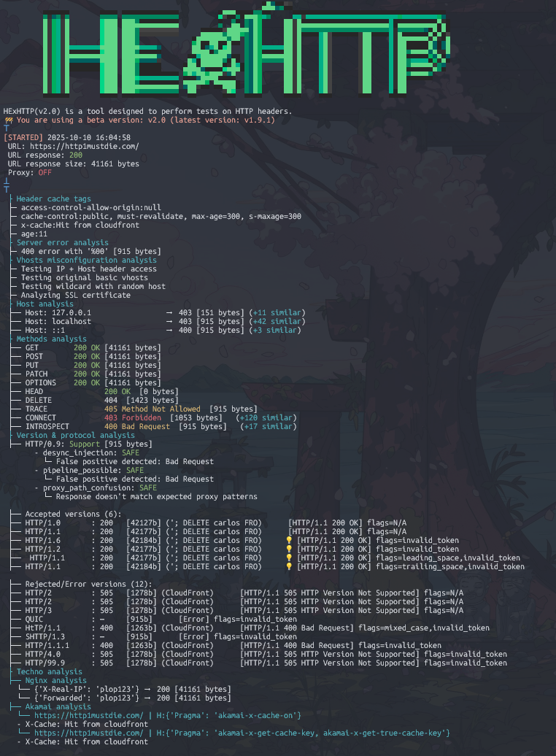Click 'proxy_path_confusion: SAFE'

point(100,488)
